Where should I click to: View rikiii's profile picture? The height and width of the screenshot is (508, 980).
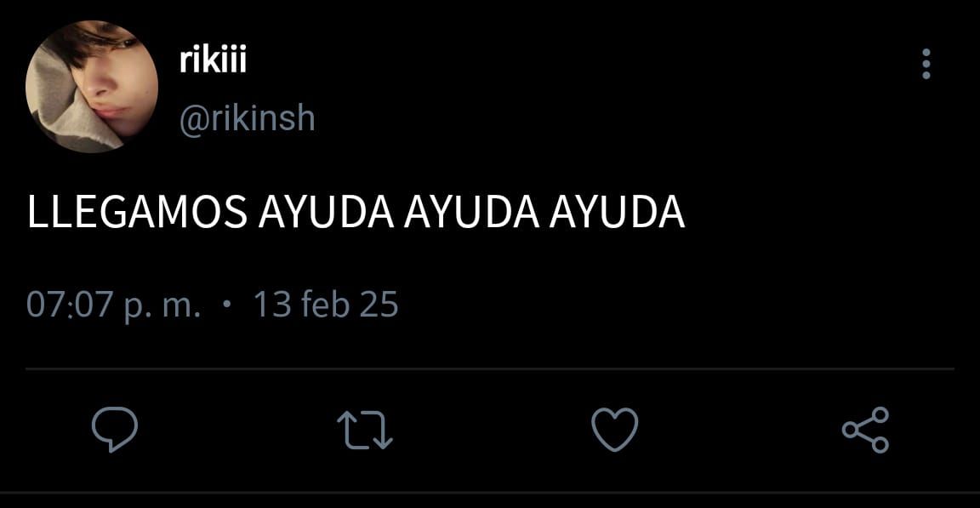click(92, 87)
